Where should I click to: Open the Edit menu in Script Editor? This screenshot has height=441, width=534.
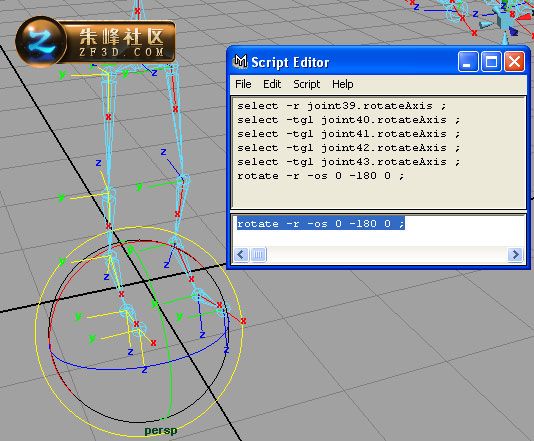pyautogui.click(x=272, y=84)
